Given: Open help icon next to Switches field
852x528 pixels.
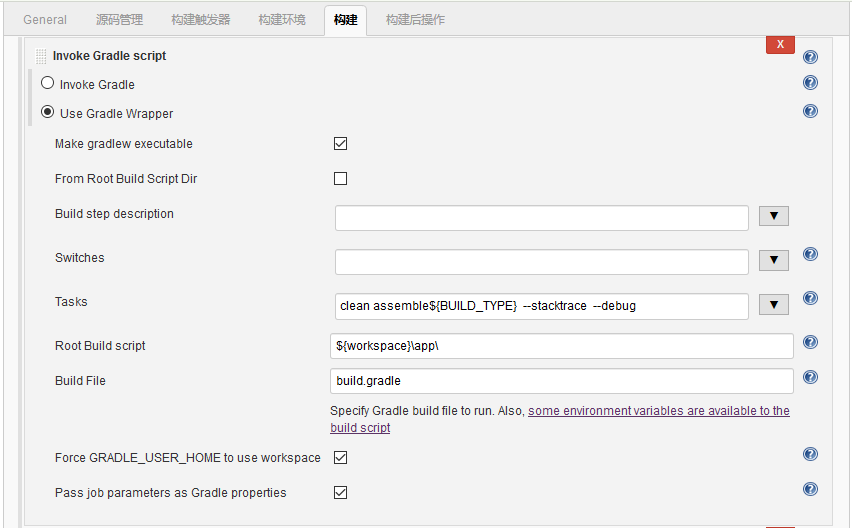Looking at the screenshot, I should pyautogui.click(x=810, y=254).
